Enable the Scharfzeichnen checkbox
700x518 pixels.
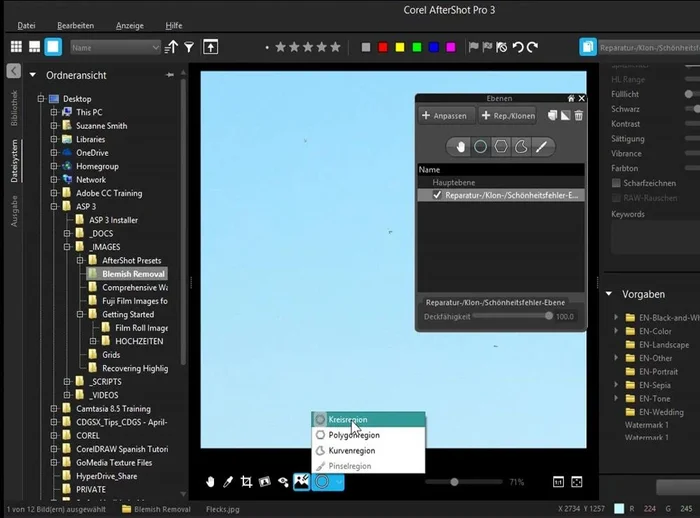coord(616,184)
